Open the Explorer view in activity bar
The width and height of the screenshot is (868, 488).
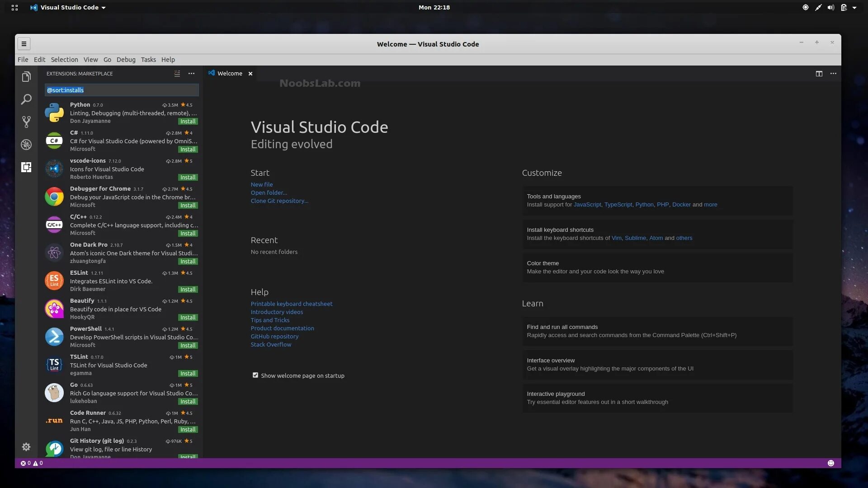coord(26,77)
